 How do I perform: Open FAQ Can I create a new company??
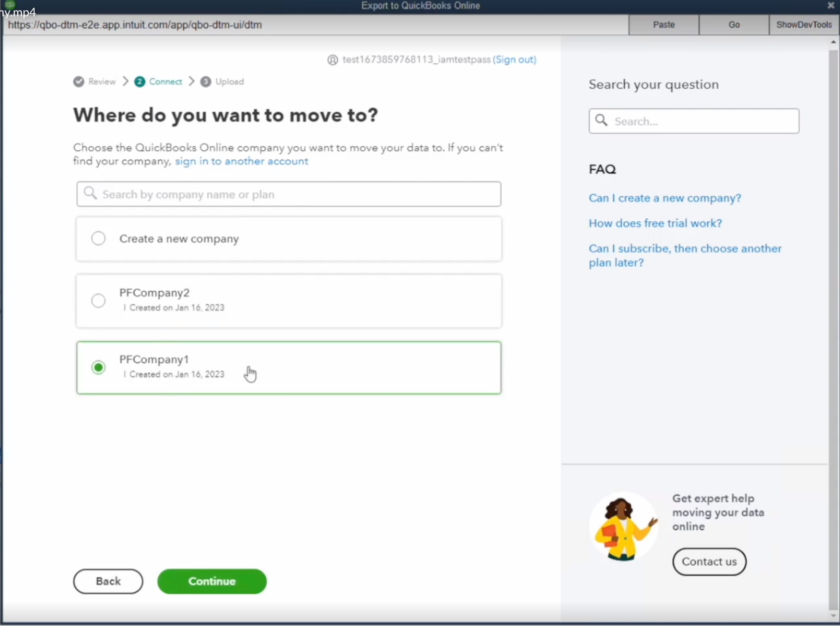pos(664,198)
